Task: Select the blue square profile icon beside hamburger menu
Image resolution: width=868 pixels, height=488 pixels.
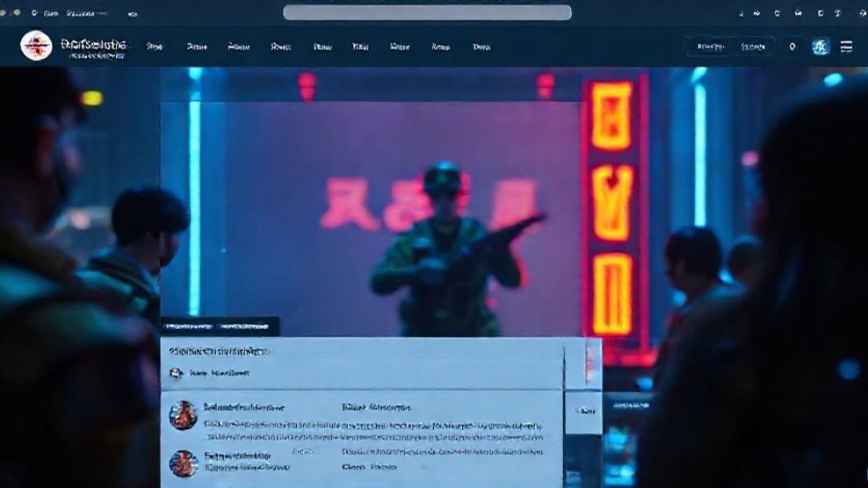Action: (821, 47)
